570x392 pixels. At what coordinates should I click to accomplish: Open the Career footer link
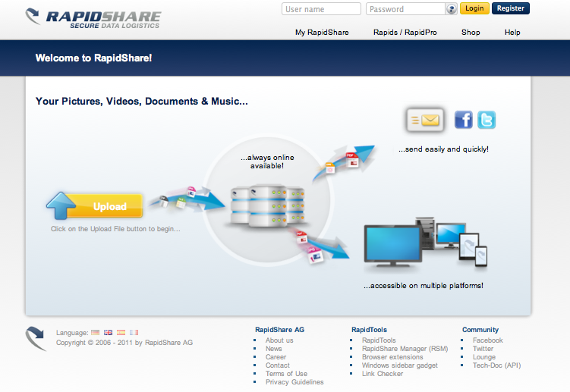[x=276, y=357]
